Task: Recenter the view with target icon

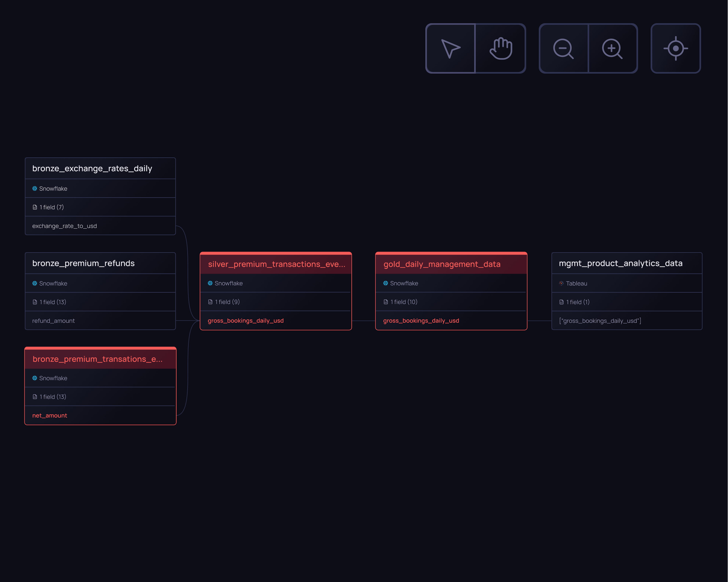Action: pyautogui.click(x=675, y=48)
